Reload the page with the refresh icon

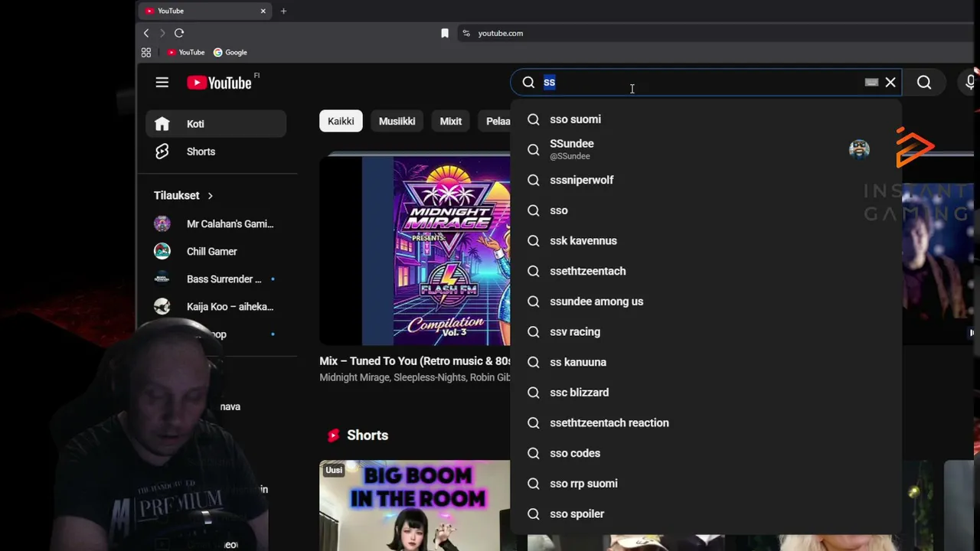click(179, 33)
